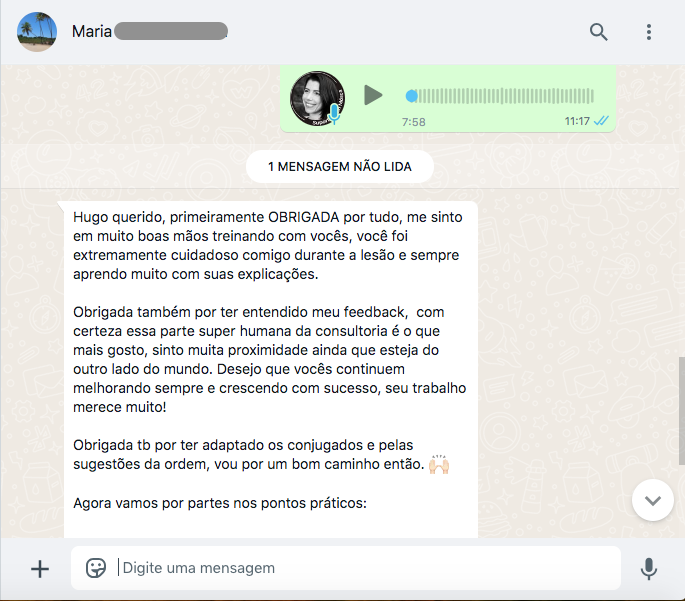The width and height of the screenshot is (685, 601).
Task: Click the sender avatar on voice message
Action: (x=317, y=98)
